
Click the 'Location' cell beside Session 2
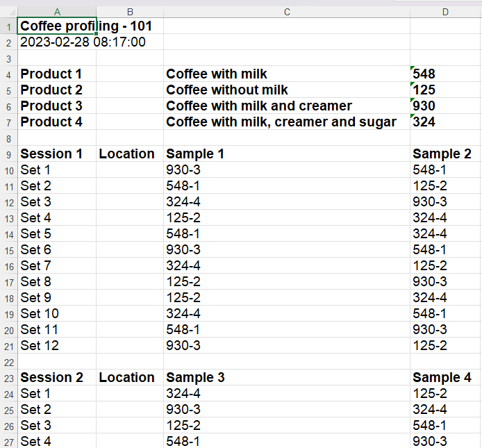[x=130, y=378]
